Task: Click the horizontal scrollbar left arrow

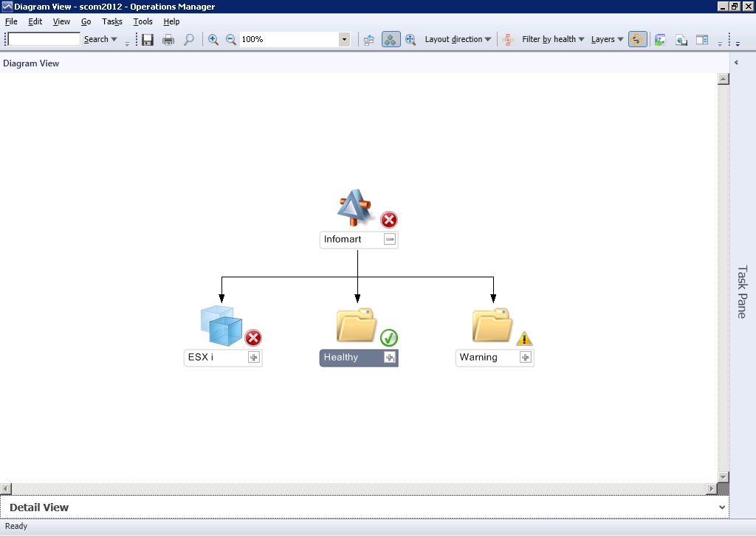Action: point(6,489)
